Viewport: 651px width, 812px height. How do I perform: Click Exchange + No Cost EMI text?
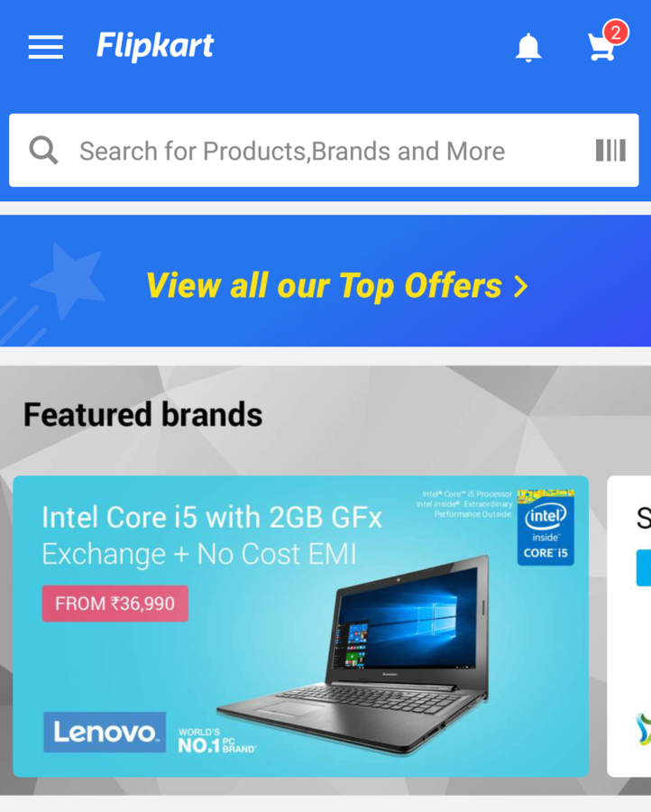coord(198,554)
